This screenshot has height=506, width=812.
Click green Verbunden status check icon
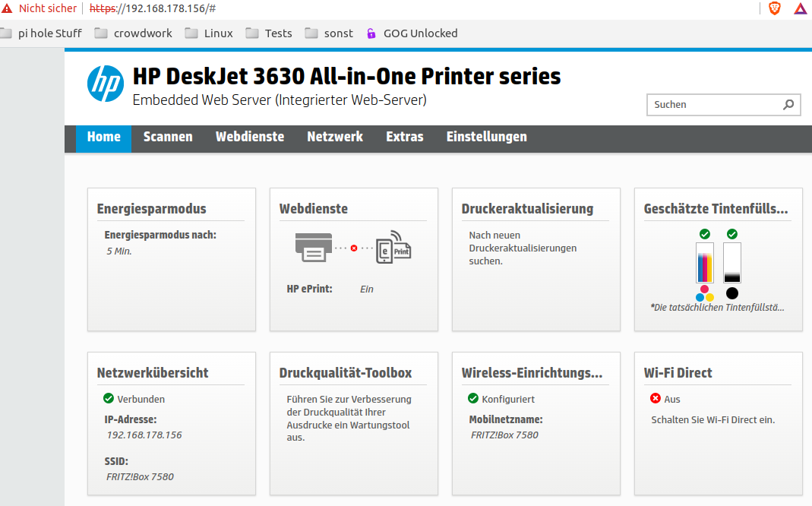coord(108,398)
